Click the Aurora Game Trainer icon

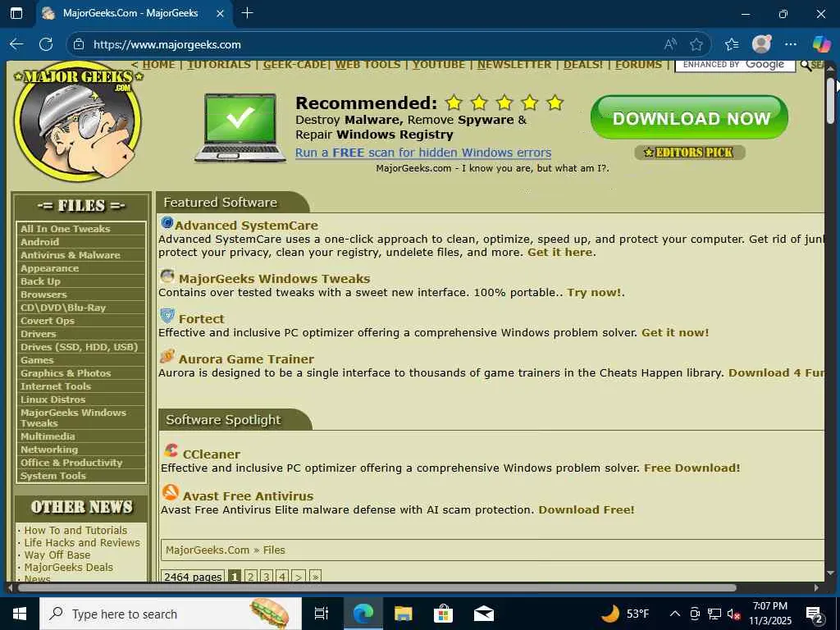click(x=167, y=356)
